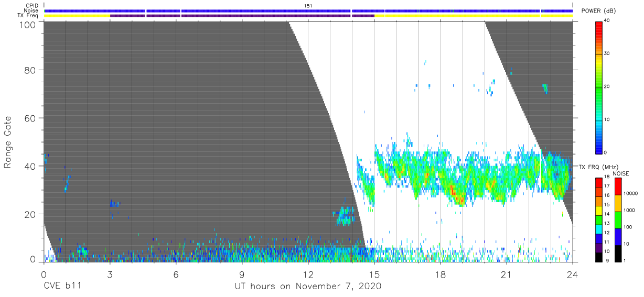Click the 'TX Freq' row label at top
Image resolution: width=644 pixels, height=297 pixels.
28,15
